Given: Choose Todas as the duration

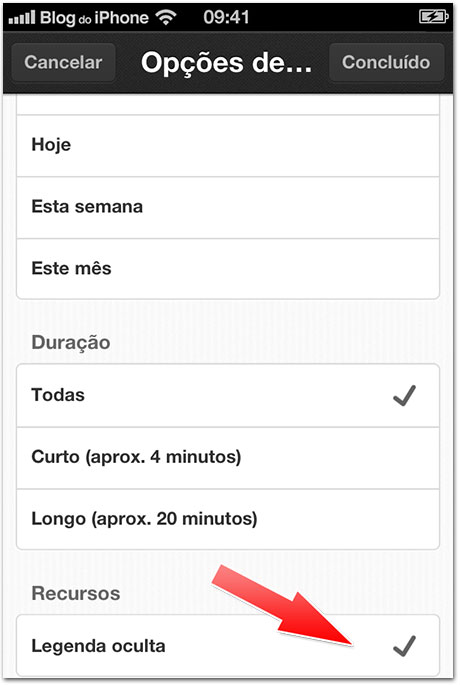Looking at the screenshot, I should coord(228,395).
